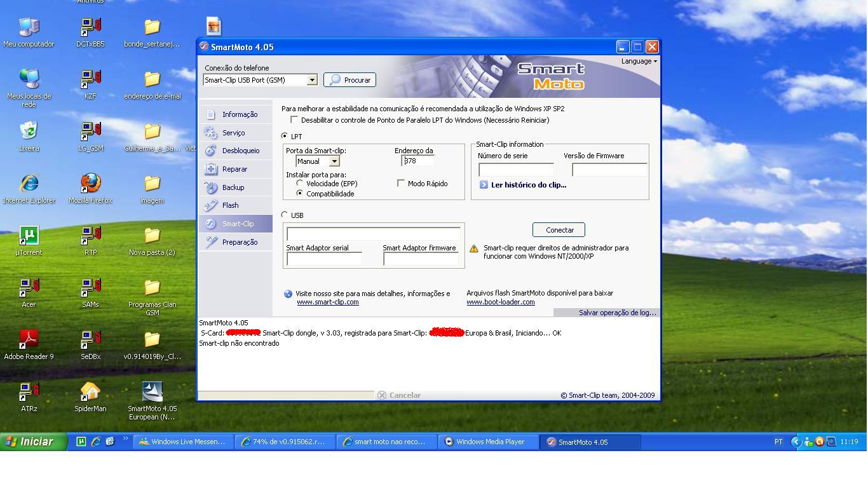Open KZF desktop shortcut

[x=90, y=85]
